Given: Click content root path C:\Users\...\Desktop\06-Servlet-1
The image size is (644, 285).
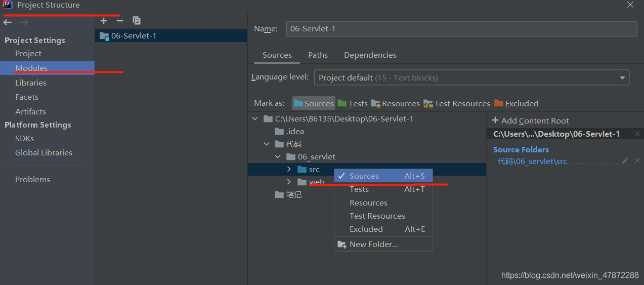Looking at the screenshot, I should [x=556, y=134].
